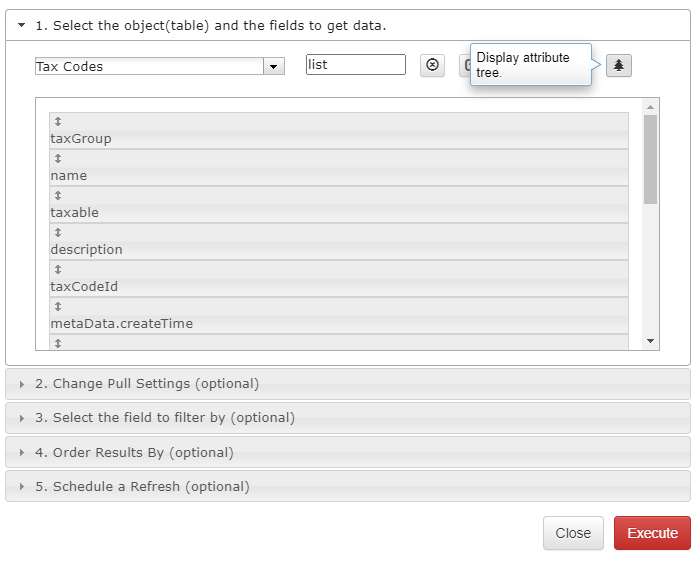Click the reorder arrow above metaData.createTime
The image size is (700, 562).
pos(58,307)
